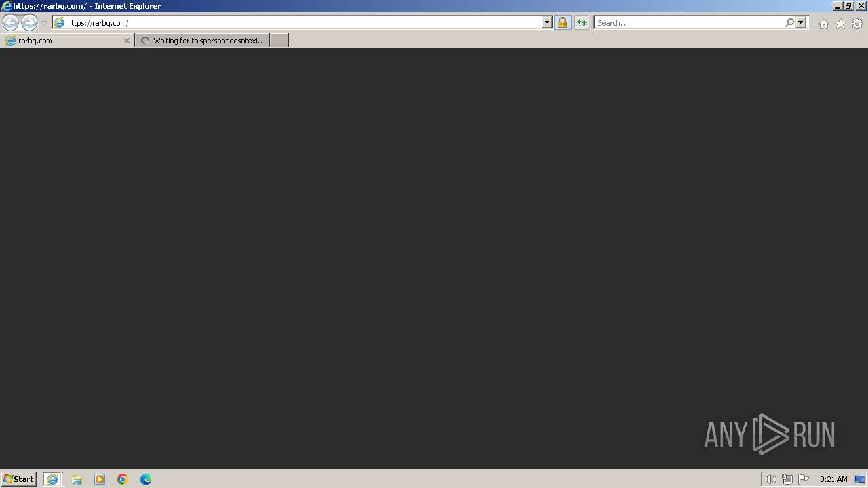The image size is (868, 488).
Task: Open File Explorer from taskbar
Action: 77,479
